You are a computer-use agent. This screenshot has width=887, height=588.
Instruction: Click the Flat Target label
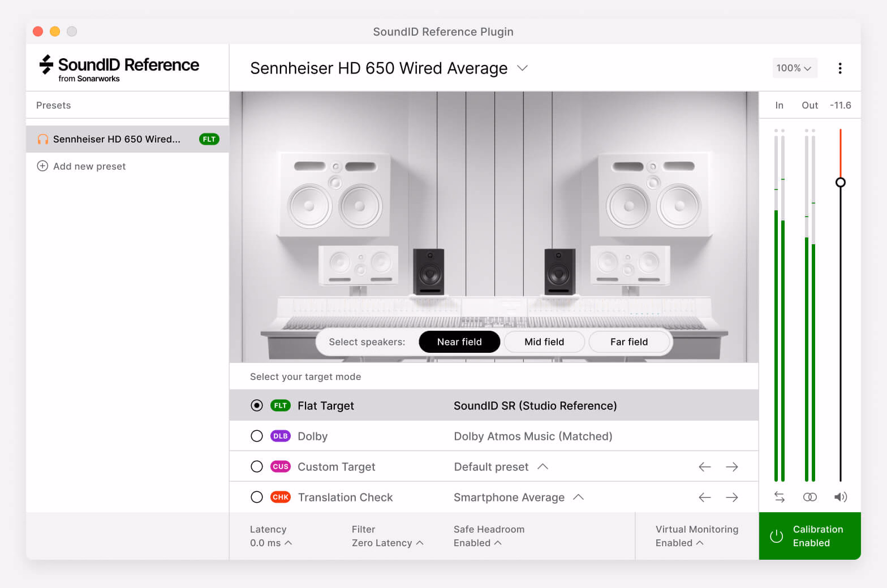pyautogui.click(x=326, y=405)
